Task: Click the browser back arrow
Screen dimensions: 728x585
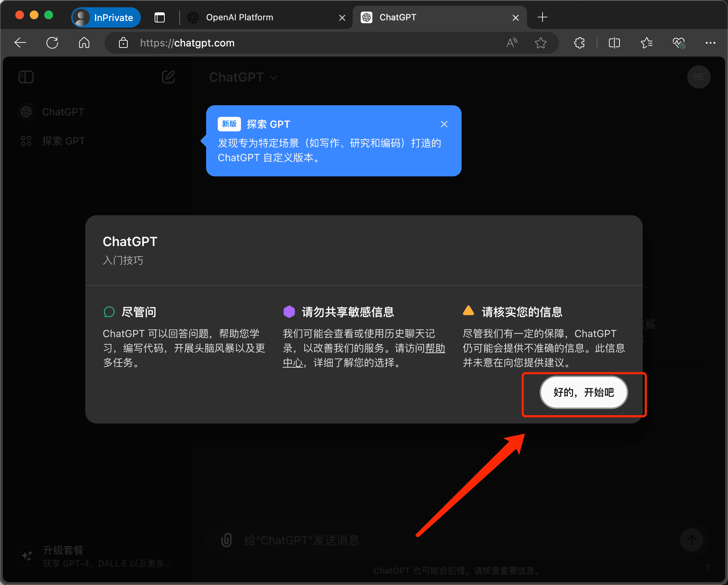Action: pyautogui.click(x=20, y=43)
